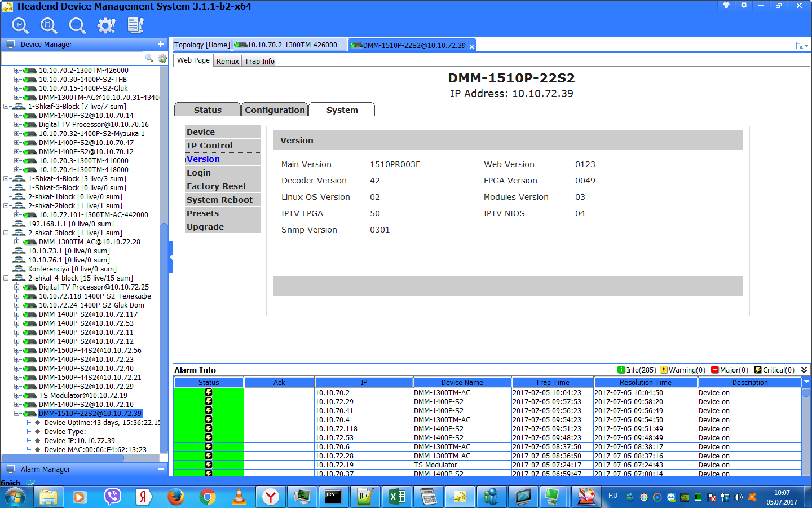This screenshot has width=812, height=508.
Task: Collapse the 1-Shkaf-3-Block tree group
Action: (x=6, y=107)
